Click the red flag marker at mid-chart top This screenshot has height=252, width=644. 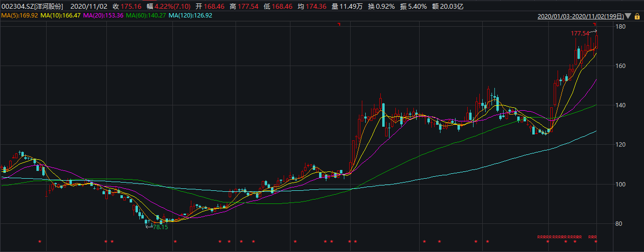339,24
